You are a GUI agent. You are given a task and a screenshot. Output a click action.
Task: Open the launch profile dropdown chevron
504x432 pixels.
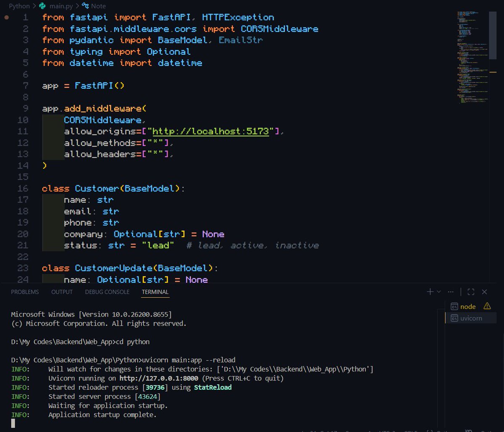(439, 292)
